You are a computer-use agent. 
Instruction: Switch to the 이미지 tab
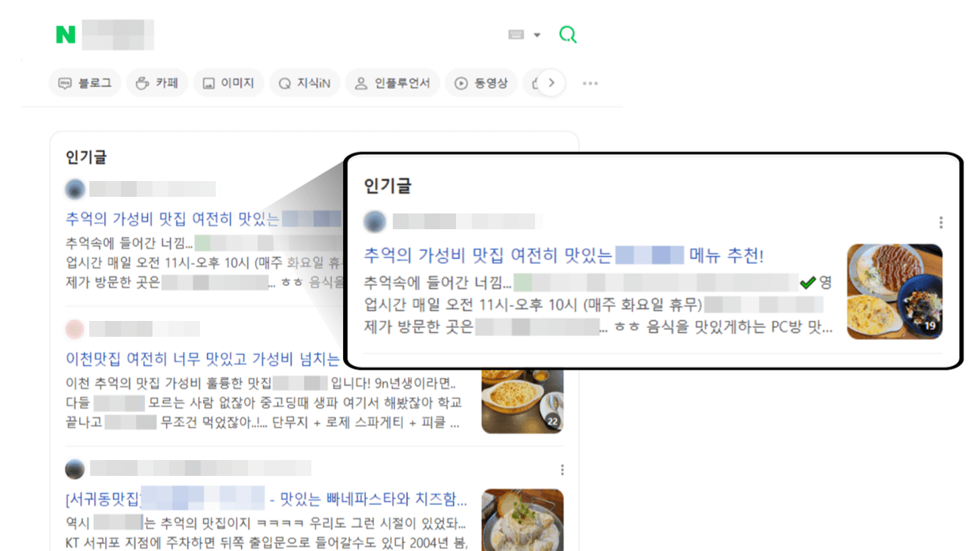click(228, 82)
